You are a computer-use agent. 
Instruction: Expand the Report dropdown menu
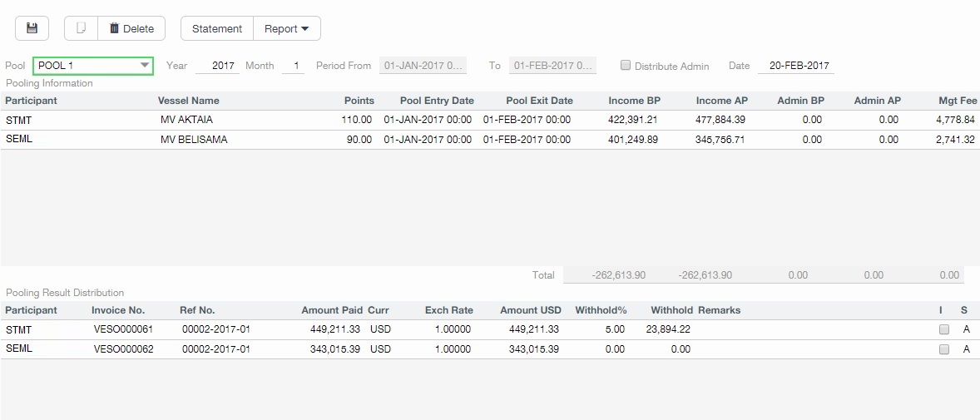coord(286,28)
